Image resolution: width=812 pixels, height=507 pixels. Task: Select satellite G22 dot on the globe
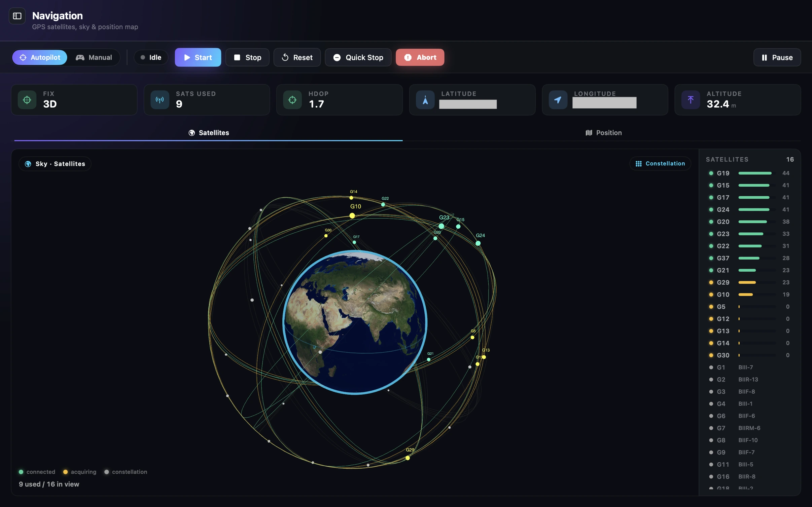click(383, 204)
